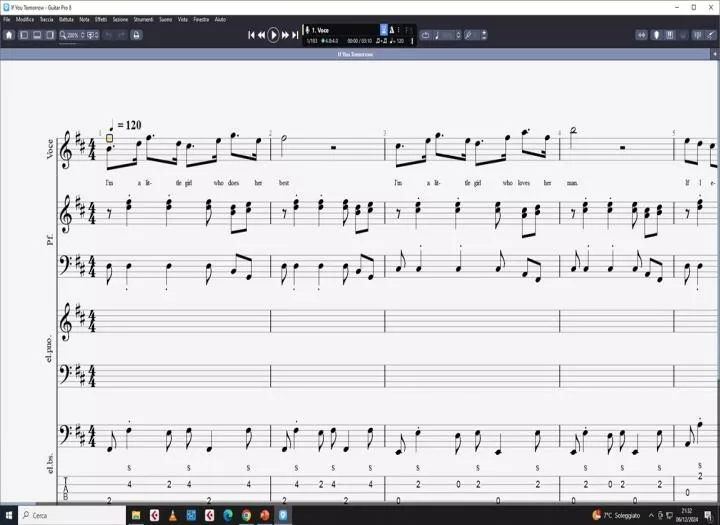Open the Windows Start menu
720x525 pixels.
tap(9, 515)
